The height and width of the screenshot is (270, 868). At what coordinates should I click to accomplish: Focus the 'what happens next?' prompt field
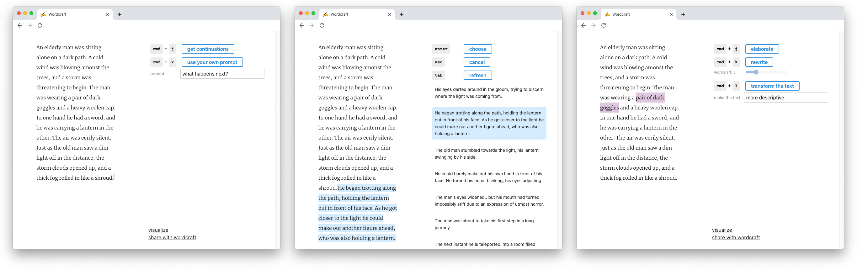click(222, 74)
